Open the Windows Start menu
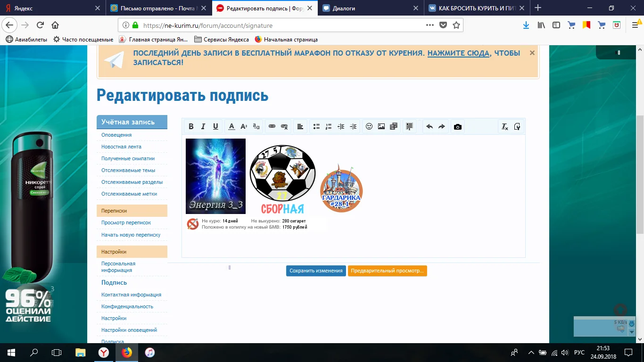 11,353
